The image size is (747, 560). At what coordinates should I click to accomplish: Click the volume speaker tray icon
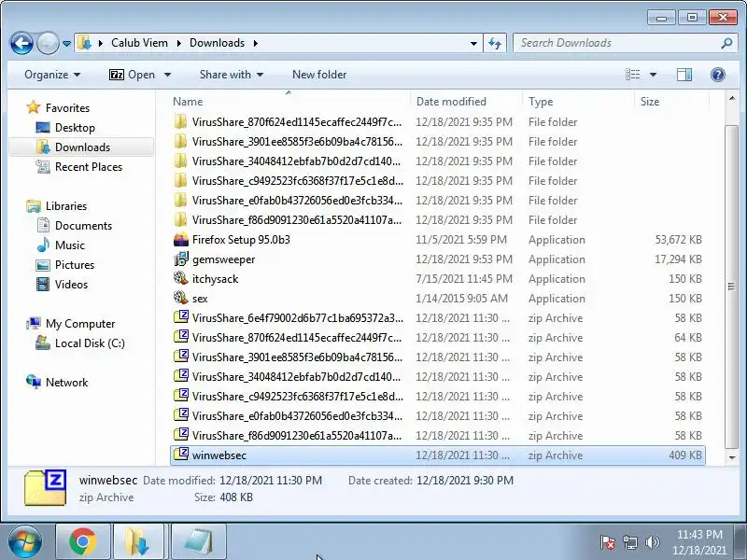(652, 542)
